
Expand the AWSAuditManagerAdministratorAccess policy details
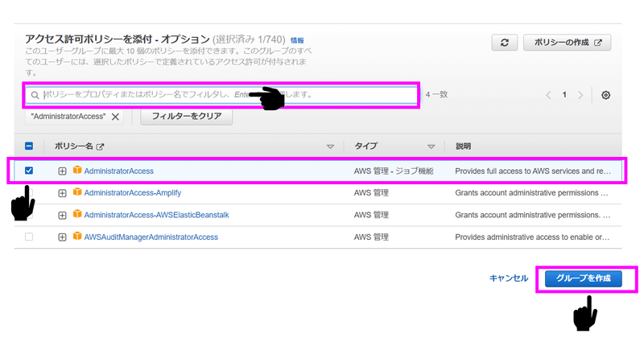point(62,237)
